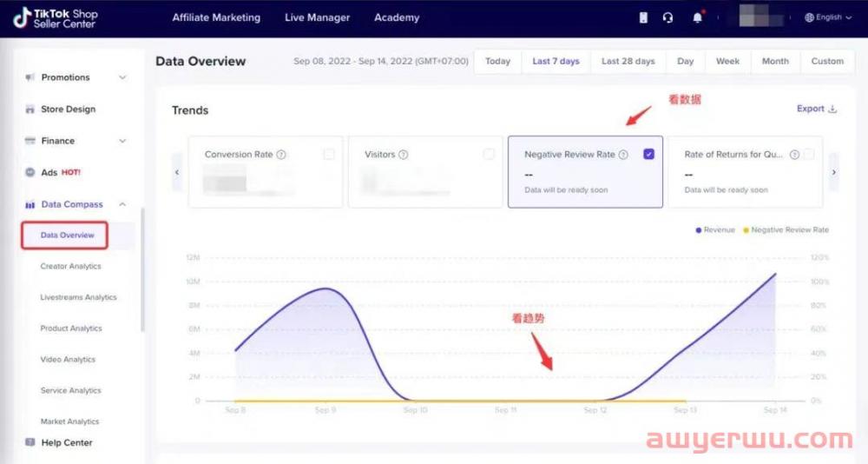Click the Store Design icon
This screenshot has width=868, height=464.
[x=30, y=109]
